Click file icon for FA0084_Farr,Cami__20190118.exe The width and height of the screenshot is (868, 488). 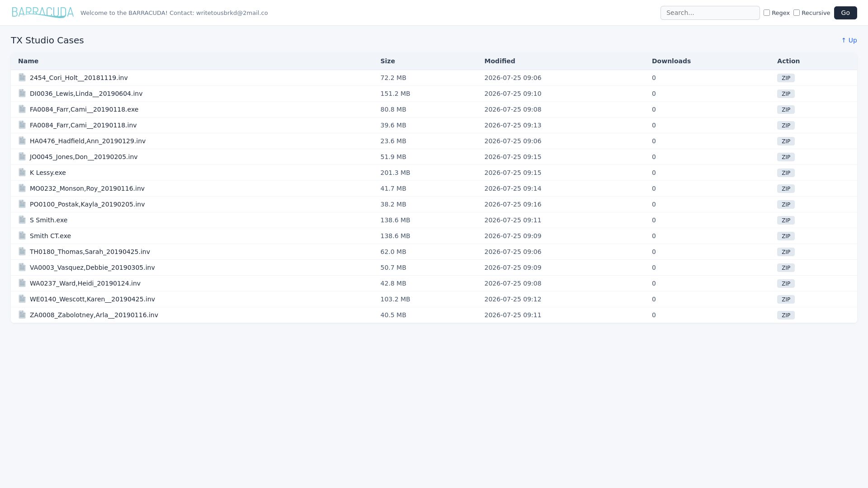pyautogui.click(x=22, y=109)
